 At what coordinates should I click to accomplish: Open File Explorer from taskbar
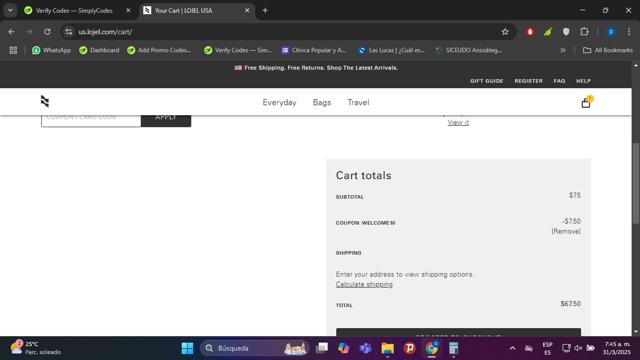[x=387, y=348]
